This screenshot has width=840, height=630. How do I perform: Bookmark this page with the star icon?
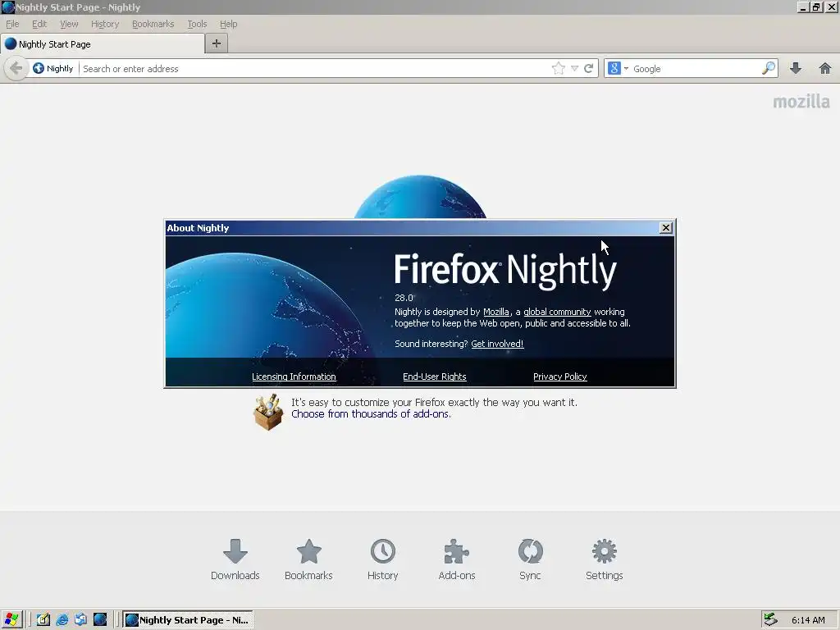[x=558, y=69]
